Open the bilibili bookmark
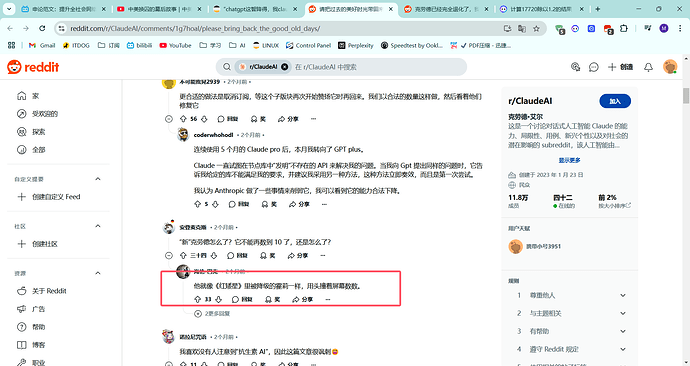Image resolution: width=690 pixels, height=366 pixels. (139, 45)
